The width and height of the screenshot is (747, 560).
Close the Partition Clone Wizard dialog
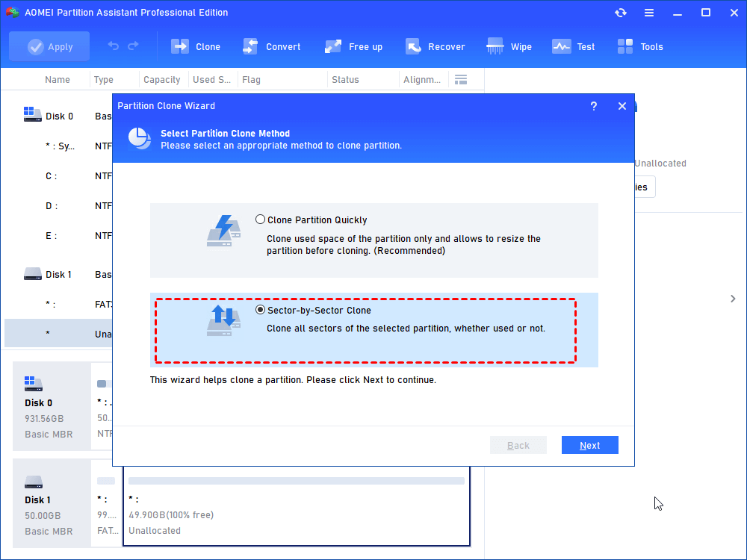(x=622, y=106)
